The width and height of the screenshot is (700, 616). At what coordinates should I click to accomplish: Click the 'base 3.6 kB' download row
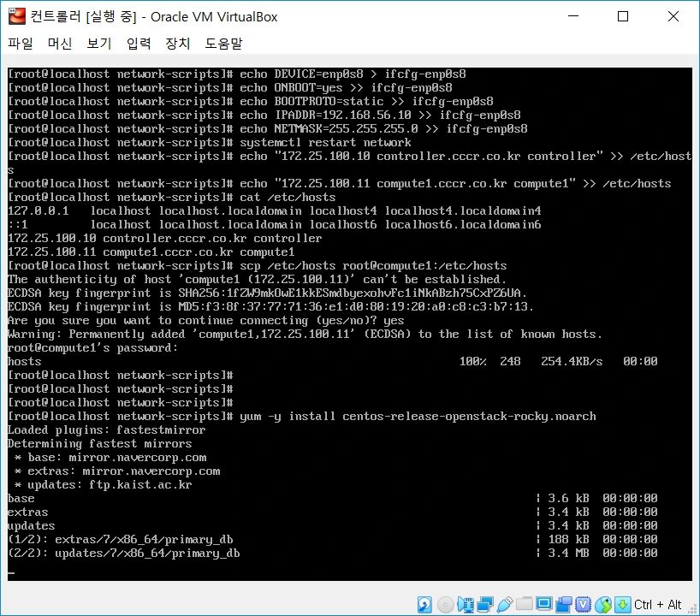[x=333, y=499]
